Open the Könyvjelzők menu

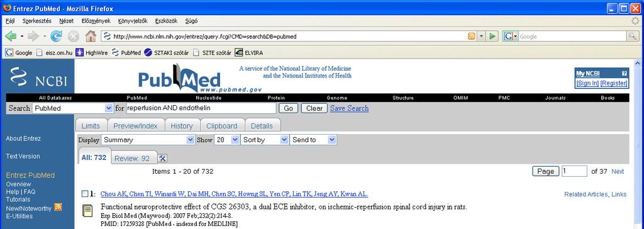pyautogui.click(x=133, y=21)
